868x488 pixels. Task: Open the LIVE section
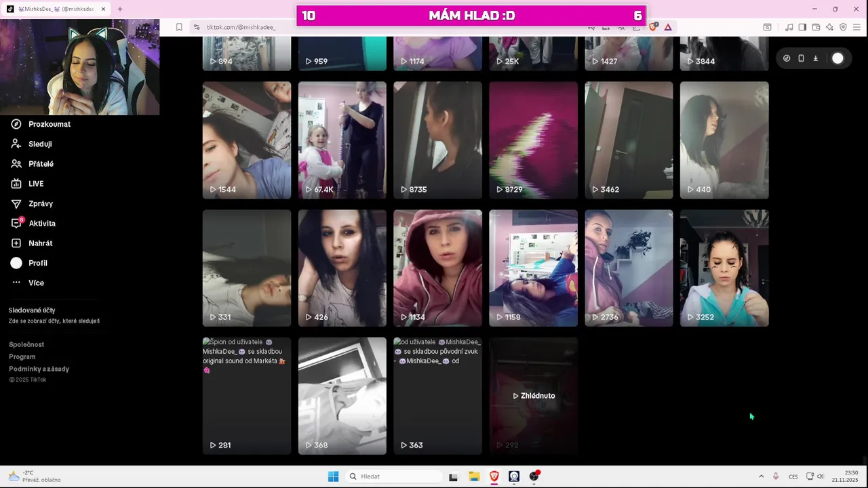pyautogui.click(x=28, y=184)
